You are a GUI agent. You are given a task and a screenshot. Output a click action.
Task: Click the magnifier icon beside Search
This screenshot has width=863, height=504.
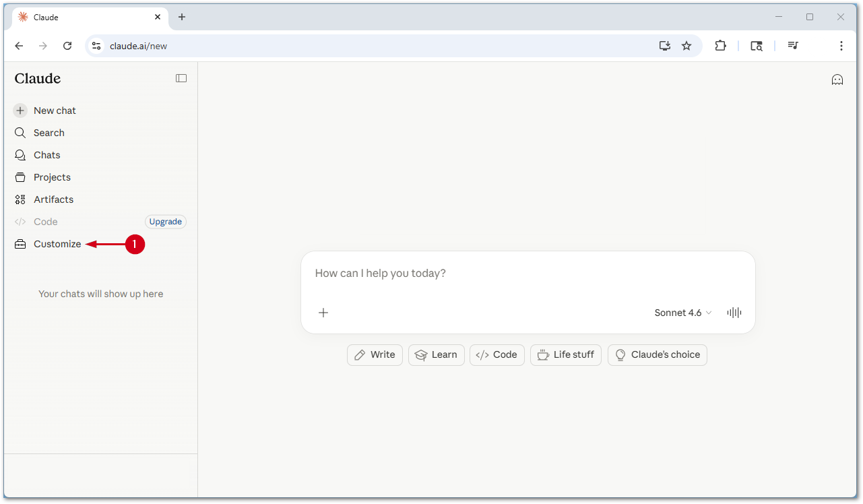[x=20, y=133]
